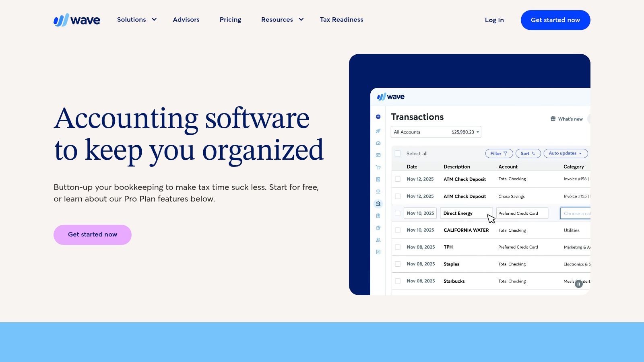Click the purple Get started now button
The width and height of the screenshot is (644, 362).
click(93, 235)
